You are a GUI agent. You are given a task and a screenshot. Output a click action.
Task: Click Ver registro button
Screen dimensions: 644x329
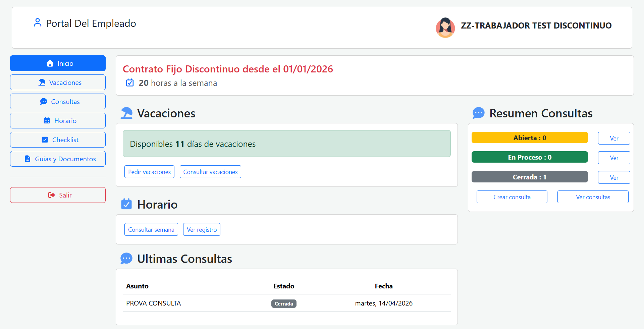pyautogui.click(x=202, y=229)
